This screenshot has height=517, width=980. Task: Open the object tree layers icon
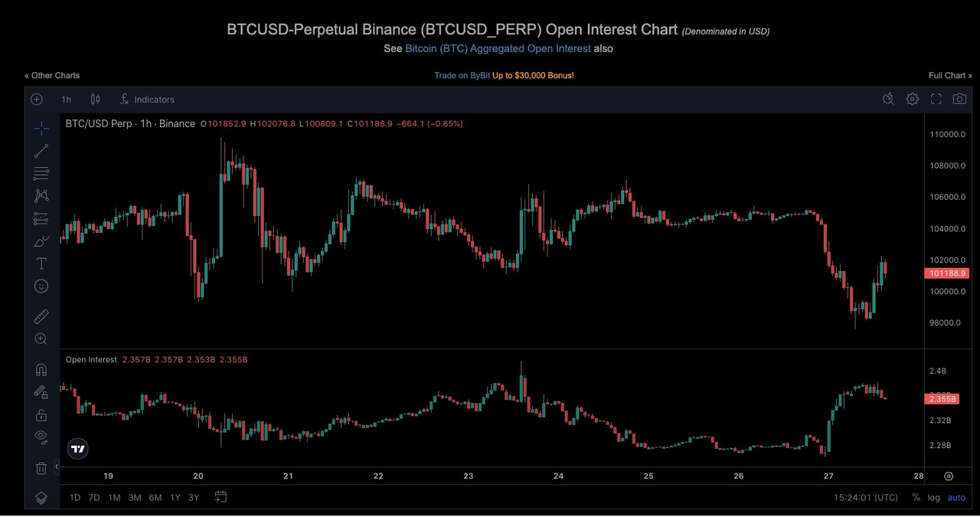tap(41, 498)
